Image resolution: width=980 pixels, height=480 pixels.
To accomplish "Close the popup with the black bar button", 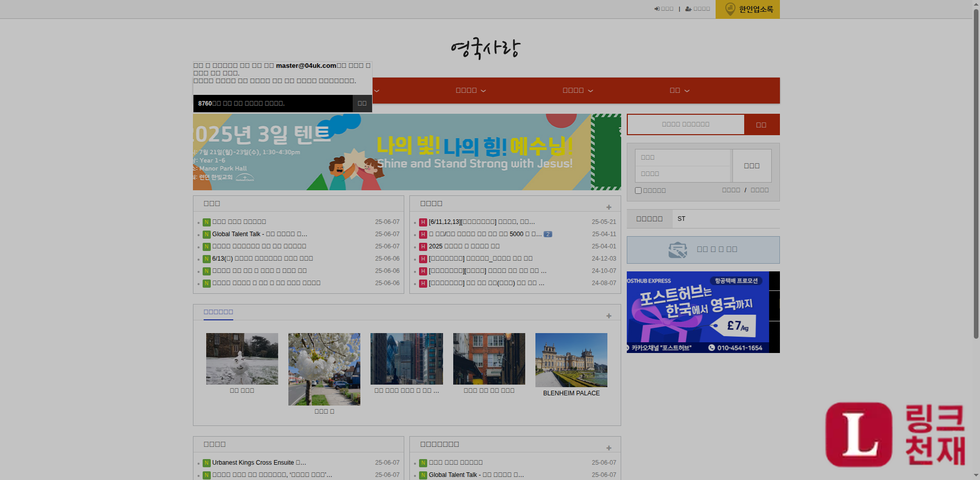I will tap(362, 103).
